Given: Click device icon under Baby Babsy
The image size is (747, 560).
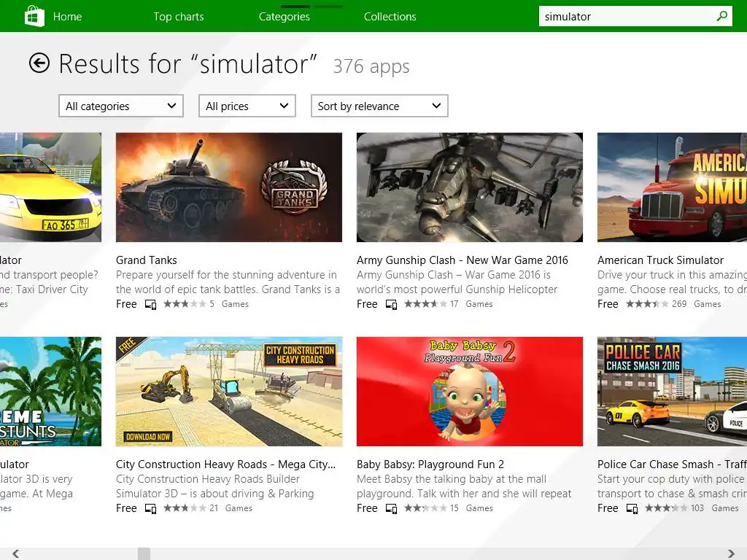Looking at the screenshot, I should pos(391,508).
